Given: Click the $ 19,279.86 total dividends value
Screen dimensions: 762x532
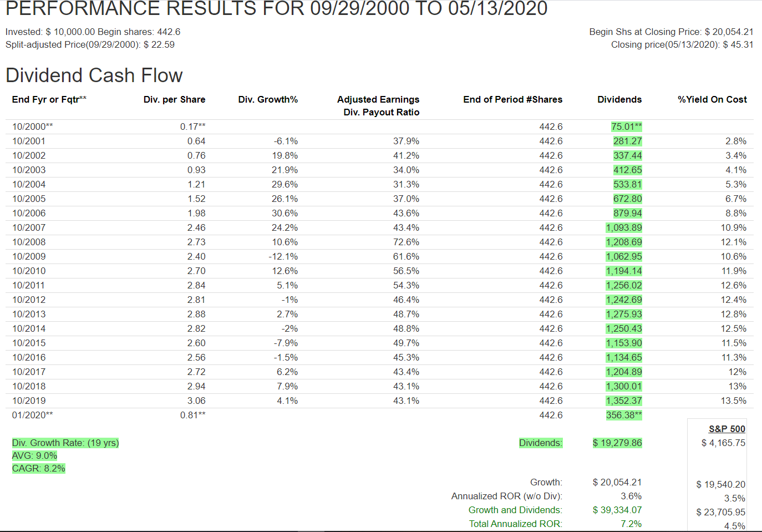Looking at the screenshot, I should pos(617,443).
